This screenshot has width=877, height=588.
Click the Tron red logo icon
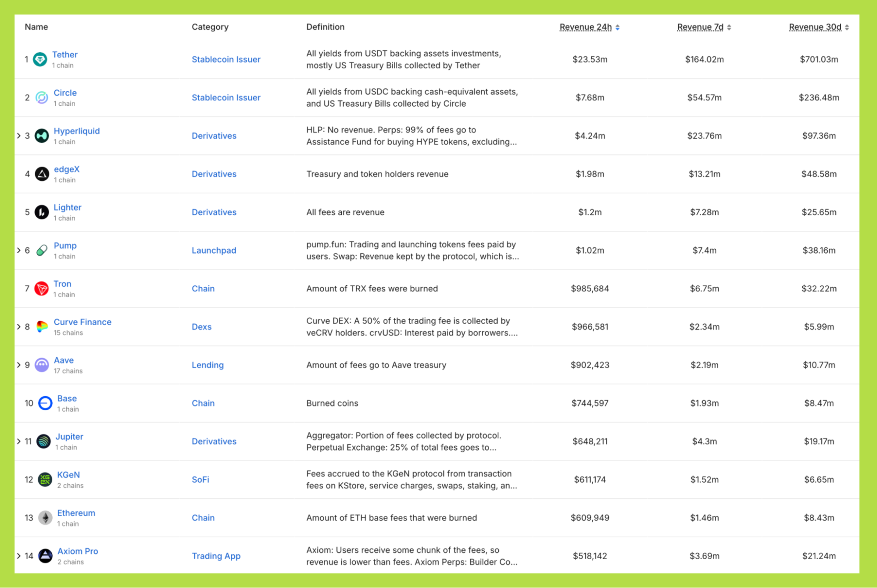click(x=42, y=289)
